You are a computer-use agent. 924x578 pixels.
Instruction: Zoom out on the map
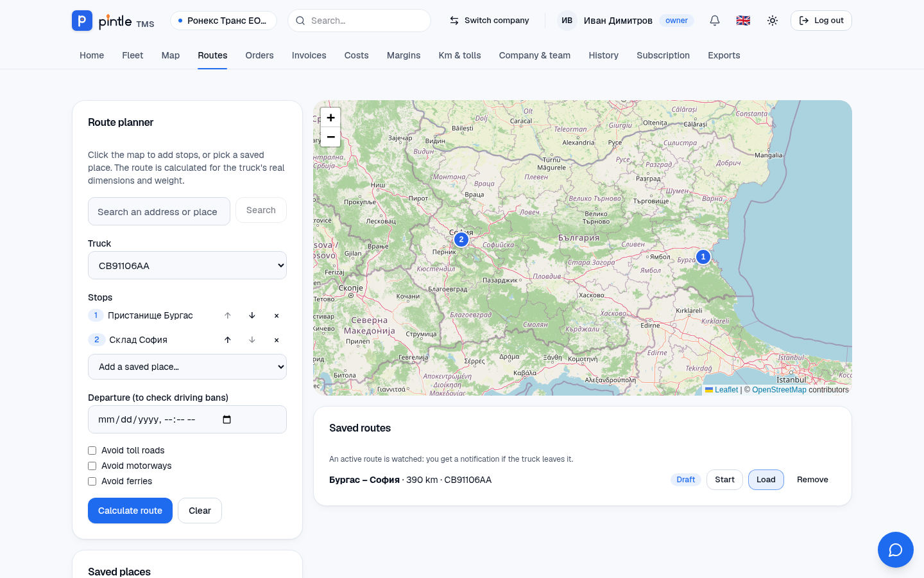(330, 137)
